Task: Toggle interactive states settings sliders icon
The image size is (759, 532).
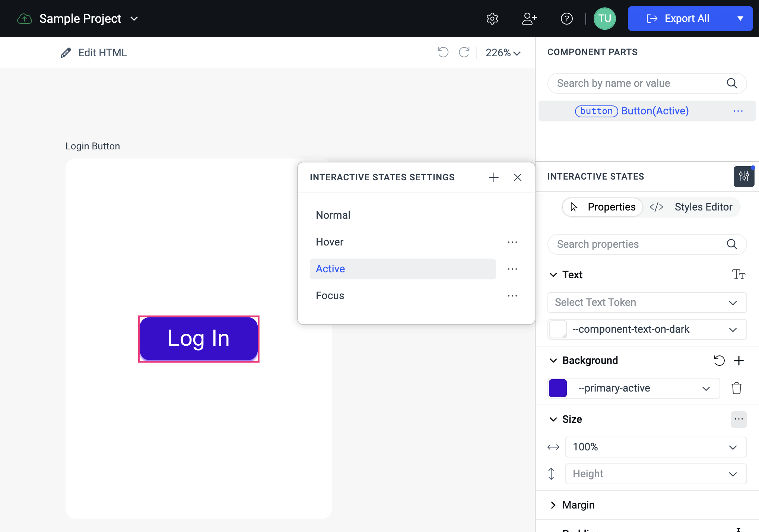Action: coord(744,176)
